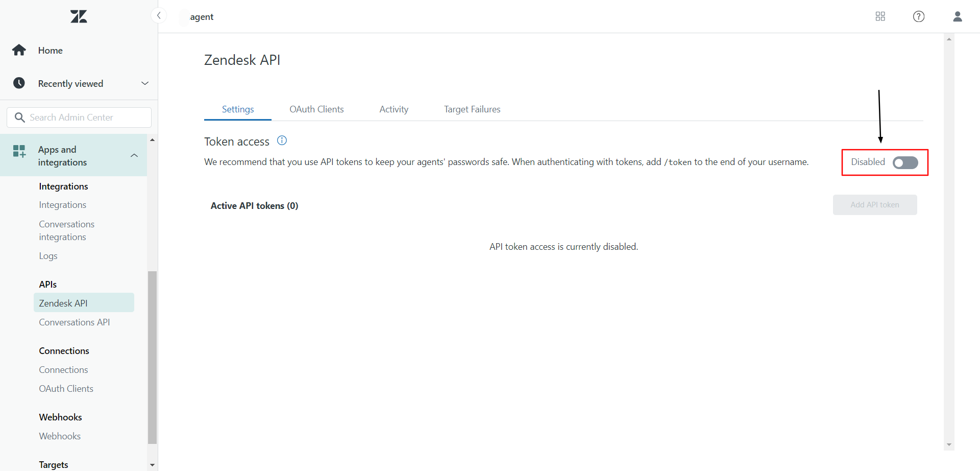The height and width of the screenshot is (471, 980).
Task: Click the main page scroll up arrow
Action: tap(949, 39)
